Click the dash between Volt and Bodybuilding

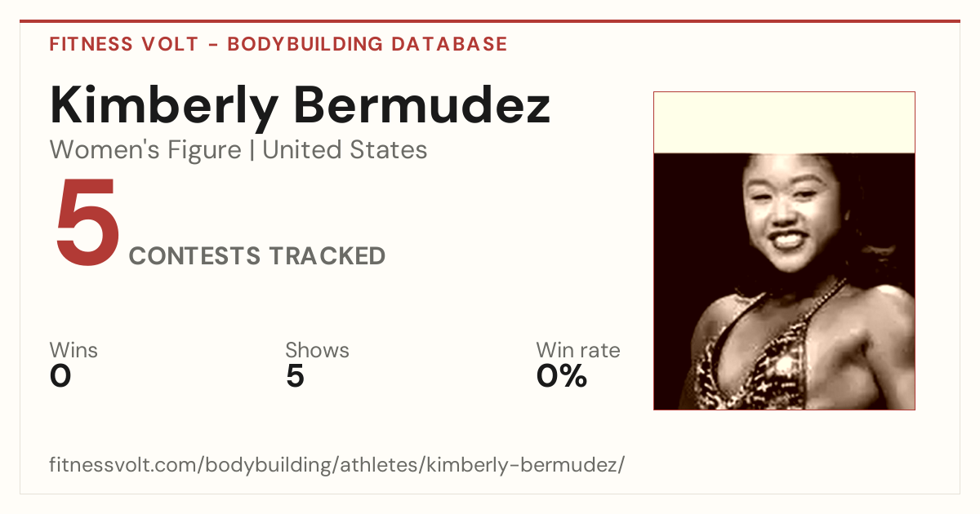[212, 44]
